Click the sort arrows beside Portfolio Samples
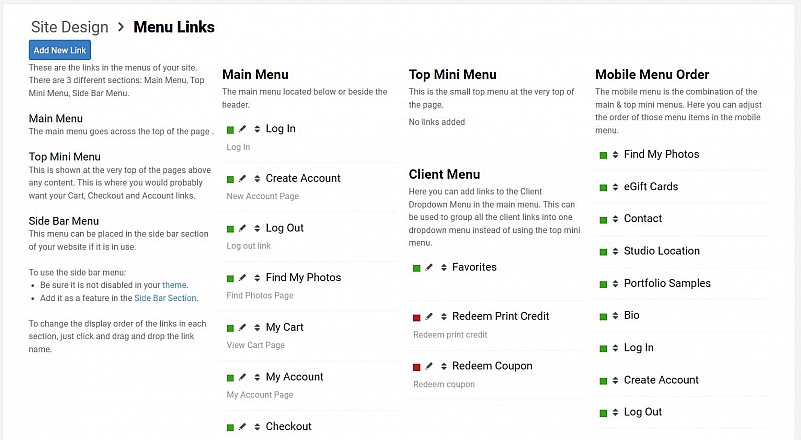 click(x=615, y=284)
